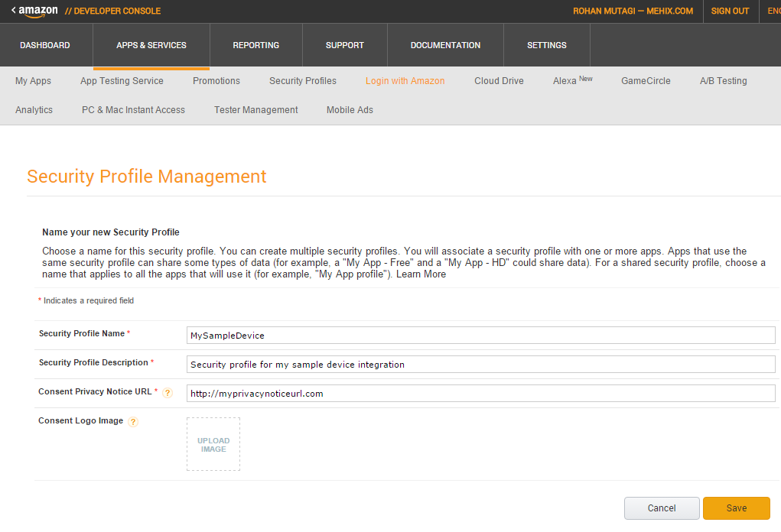The image size is (781, 532).
Task: Select My Apps submenu item
Action: tap(34, 80)
